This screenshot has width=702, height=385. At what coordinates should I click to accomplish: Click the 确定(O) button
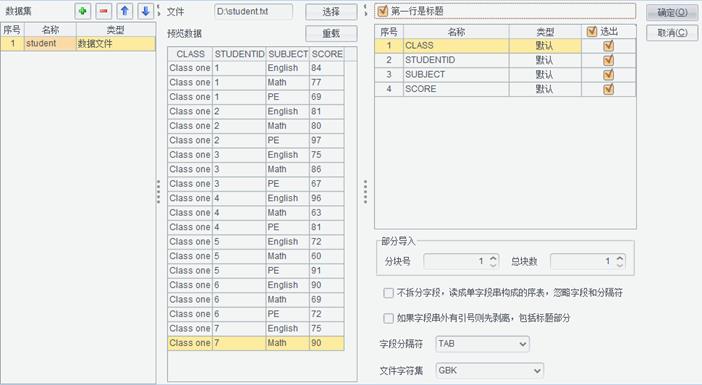click(672, 12)
